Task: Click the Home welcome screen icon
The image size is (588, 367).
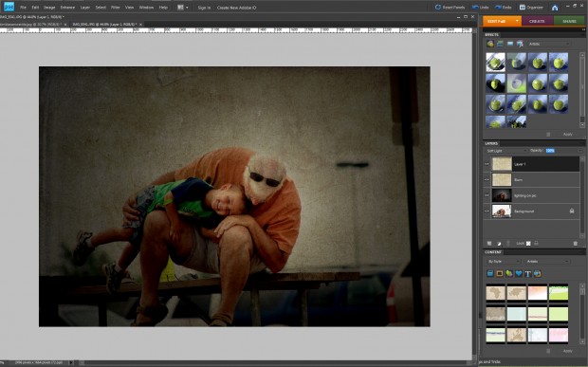Action: pyautogui.click(x=555, y=8)
